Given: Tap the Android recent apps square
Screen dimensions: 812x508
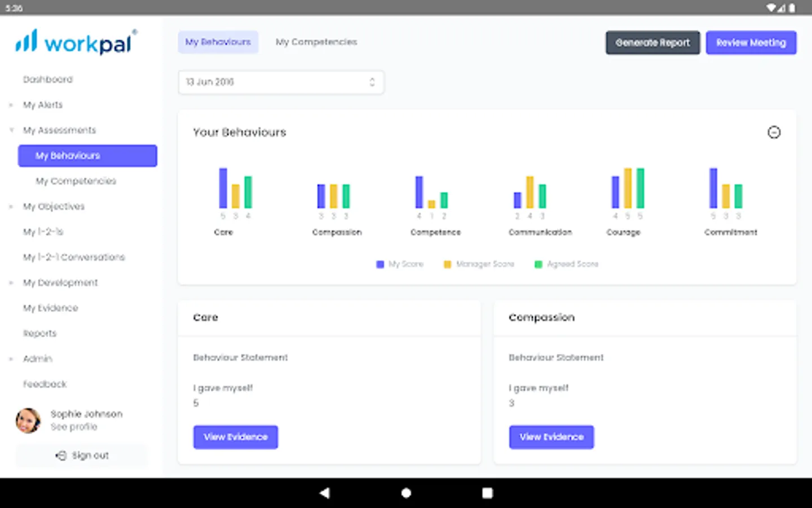Looking at the screenshot, I should pyautogui.click(x=487, y=493).
